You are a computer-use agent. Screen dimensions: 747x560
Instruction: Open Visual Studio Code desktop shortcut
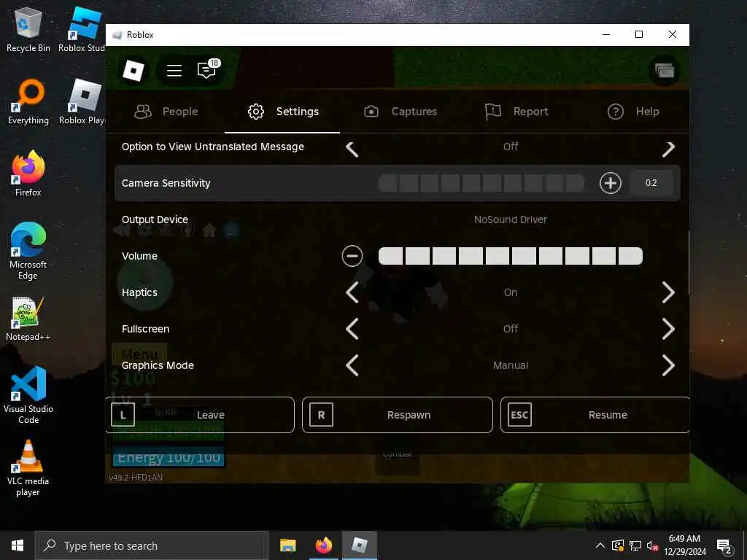coord(28,395)
